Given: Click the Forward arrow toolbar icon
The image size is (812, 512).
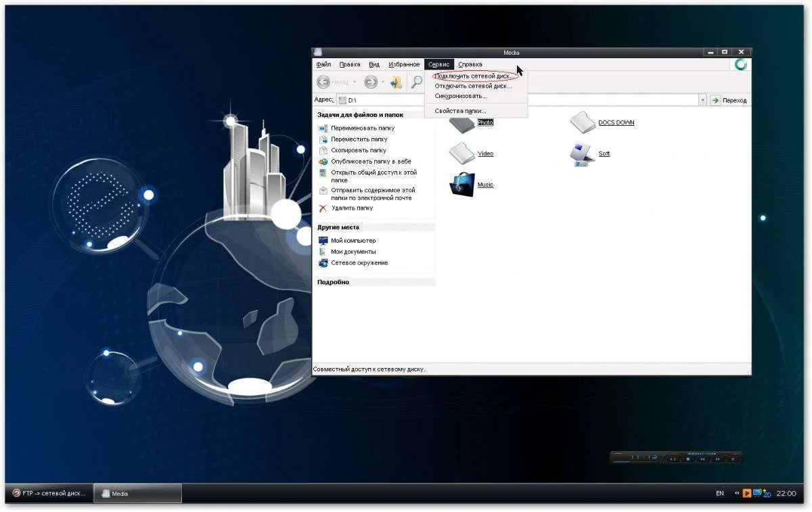Looking at the screenshot, I should (371, 82).
